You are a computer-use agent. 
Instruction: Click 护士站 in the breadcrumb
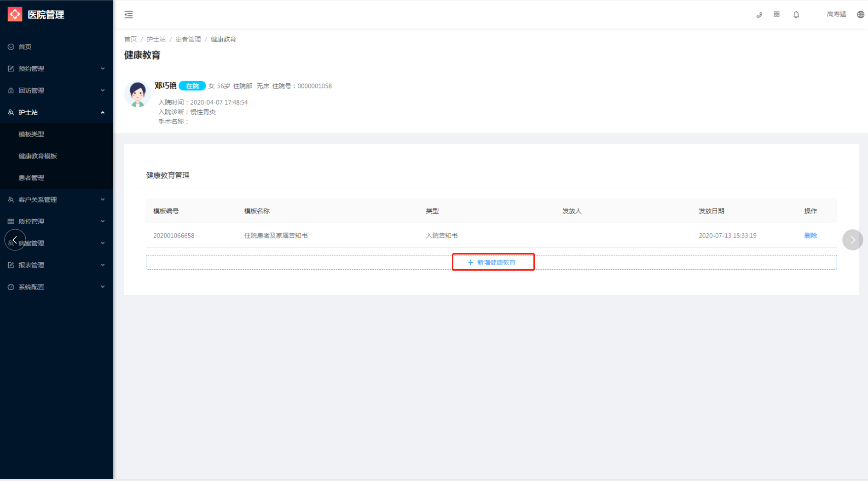156,39
